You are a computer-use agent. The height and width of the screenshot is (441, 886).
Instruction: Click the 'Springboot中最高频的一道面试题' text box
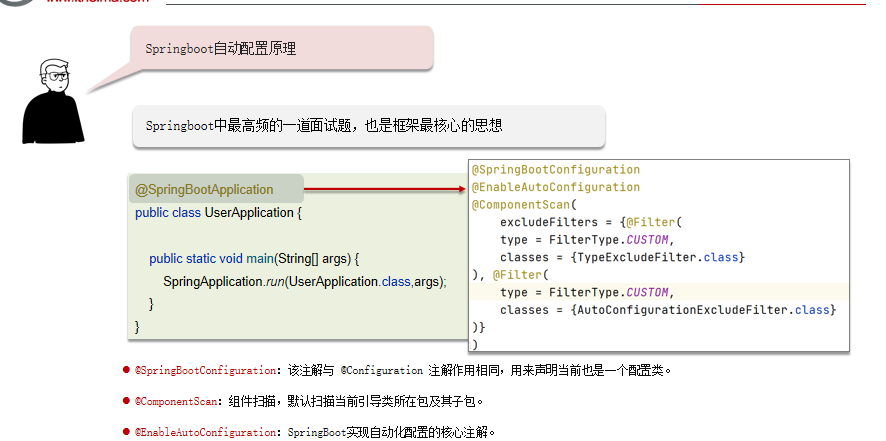[368, 126]
